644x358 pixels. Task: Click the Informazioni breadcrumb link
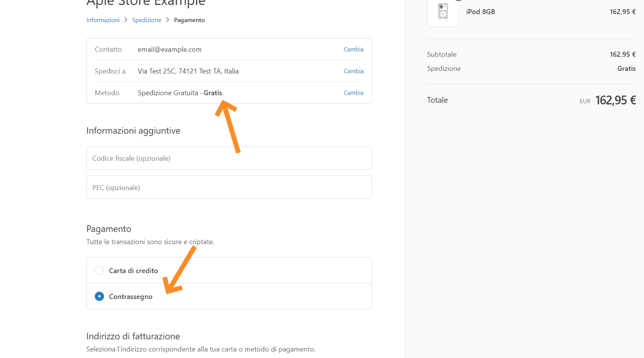[103, 20]
